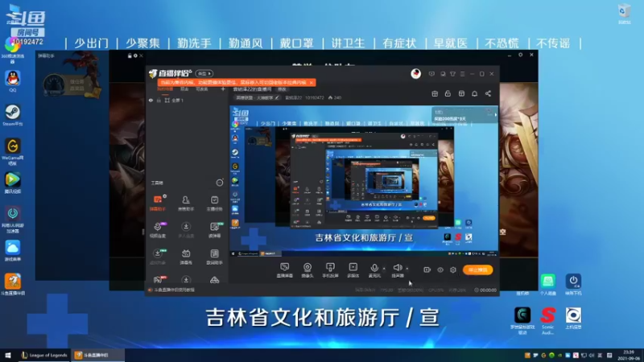Image resolution: width=644 pixels, height=362 pixels.
Task: Open settings in background window's title area
Action: click(x=520, y=55)
